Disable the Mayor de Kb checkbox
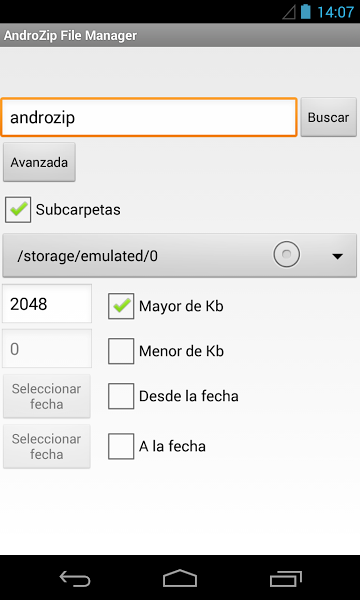Image resolution: width=360 pixels, height=600 pixels. [121, 306]
